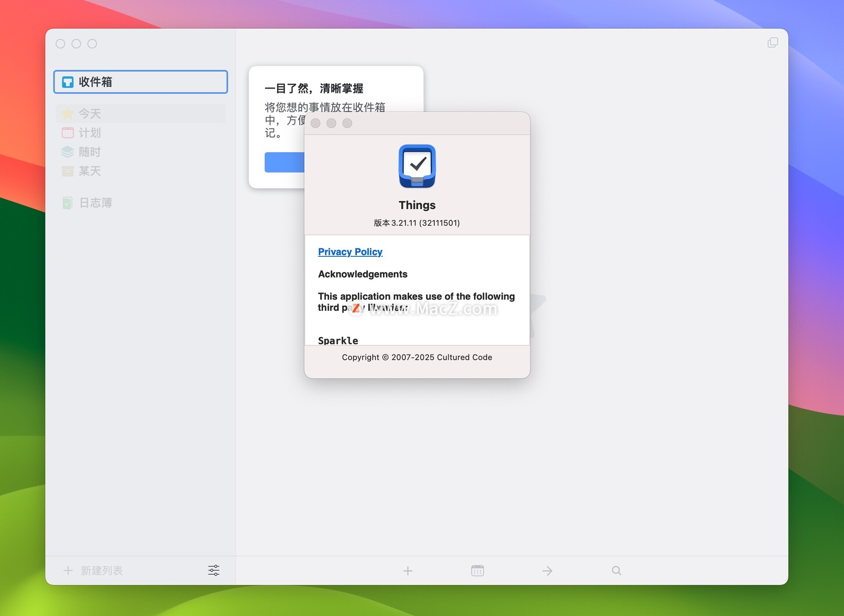Click the calendar icon in bottom toolbar
The image size is (844, 616).
click(477, 571)
